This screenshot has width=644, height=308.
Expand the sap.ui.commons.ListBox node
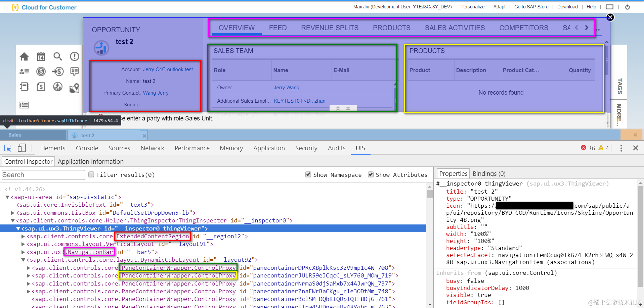coord(12,213)
